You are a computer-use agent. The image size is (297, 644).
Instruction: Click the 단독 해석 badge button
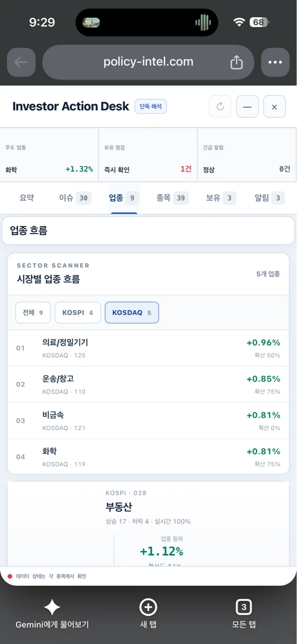point(151,106)
